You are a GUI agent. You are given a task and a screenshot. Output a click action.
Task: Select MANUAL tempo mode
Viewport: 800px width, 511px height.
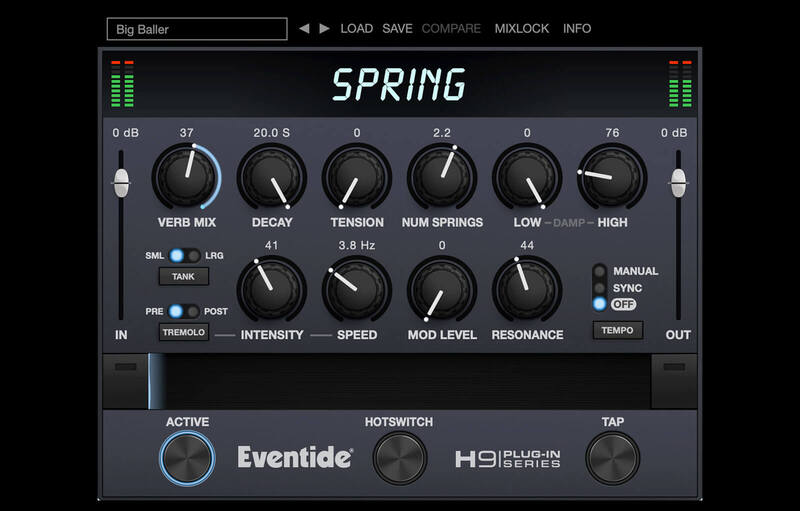tap(599, 271)
